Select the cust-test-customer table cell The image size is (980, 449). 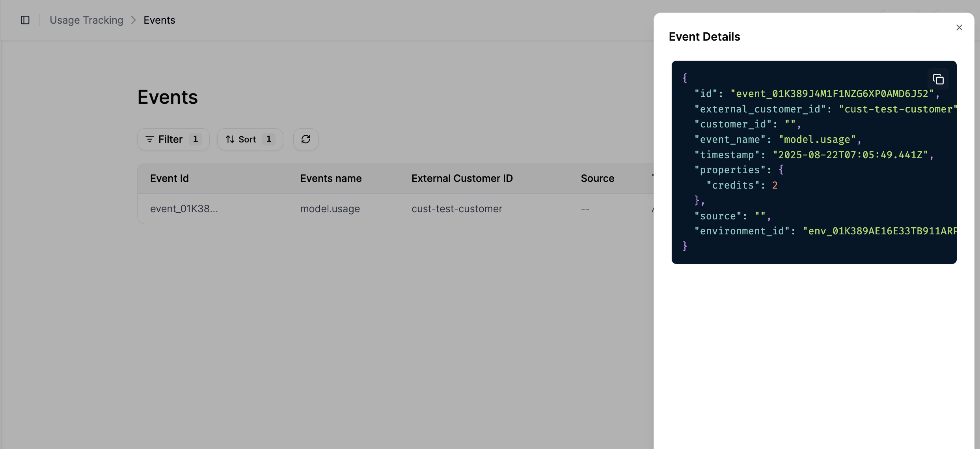coord(457,209)
